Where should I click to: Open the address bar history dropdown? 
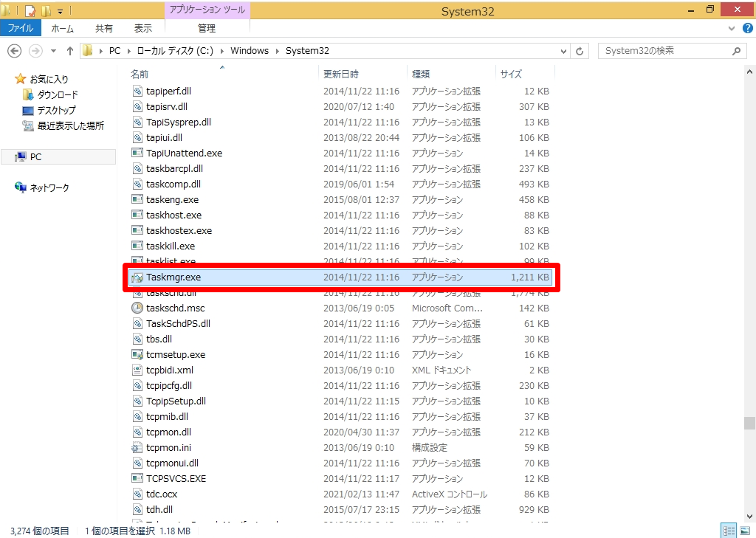(x=563, y=51)
